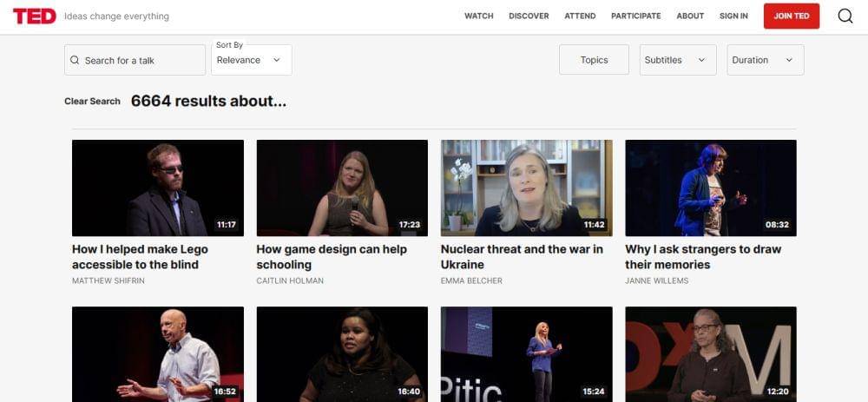Image resolution: width=868 pixels, height=402 pixels.
Task: Open the Watch menu
Action: [x=478, y=16]
